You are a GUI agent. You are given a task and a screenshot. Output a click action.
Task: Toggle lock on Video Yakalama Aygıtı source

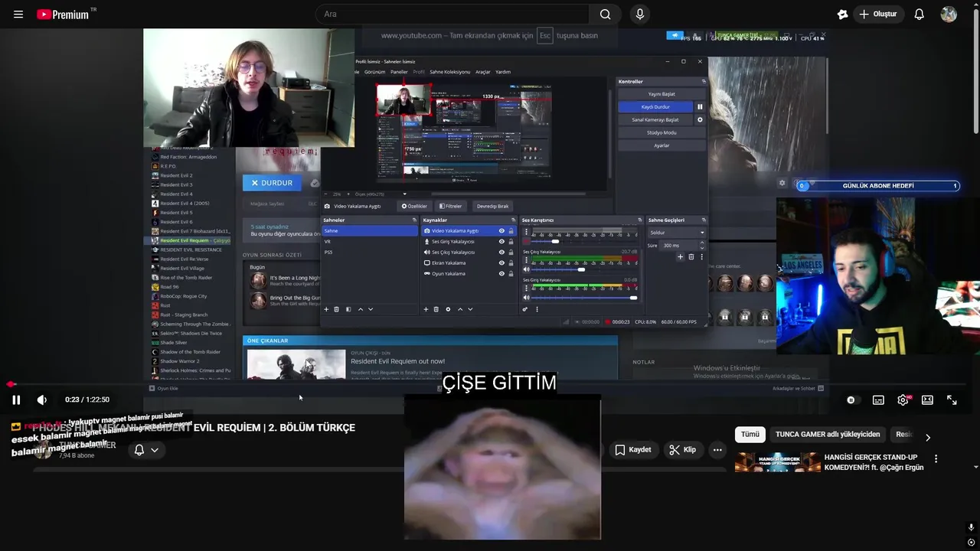pyautogui.click(x=511, y=230)
